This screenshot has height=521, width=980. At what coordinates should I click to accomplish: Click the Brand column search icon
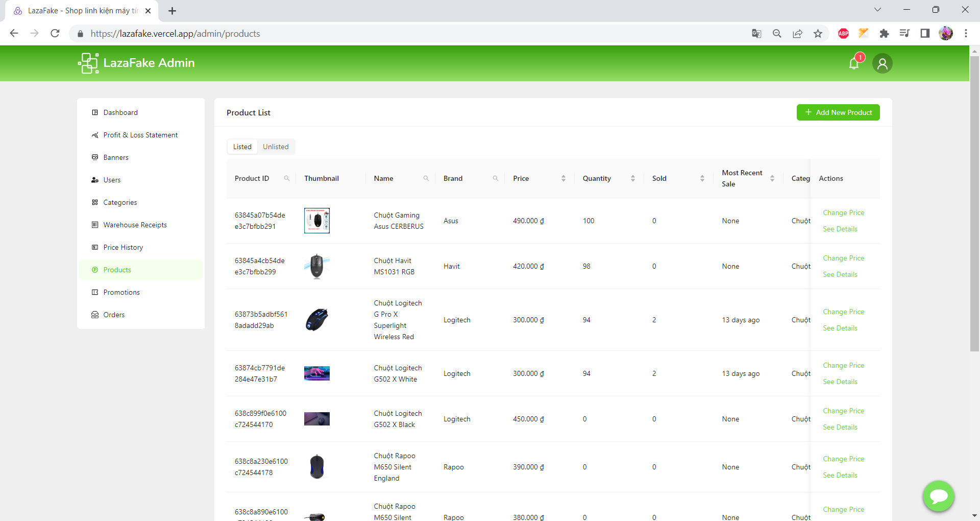[x=496, y=178]
